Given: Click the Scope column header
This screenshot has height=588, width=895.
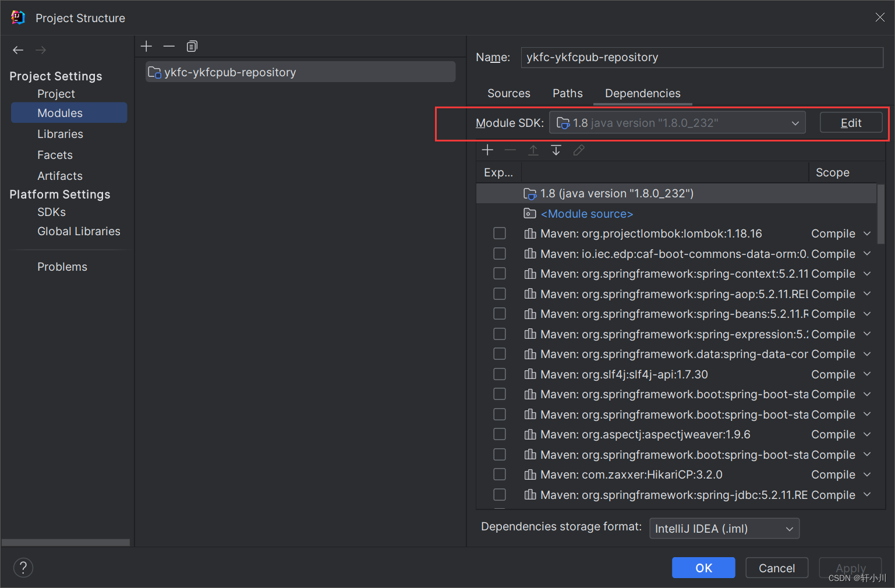Looking at the screenshot, I should click(x=833, y=172).
